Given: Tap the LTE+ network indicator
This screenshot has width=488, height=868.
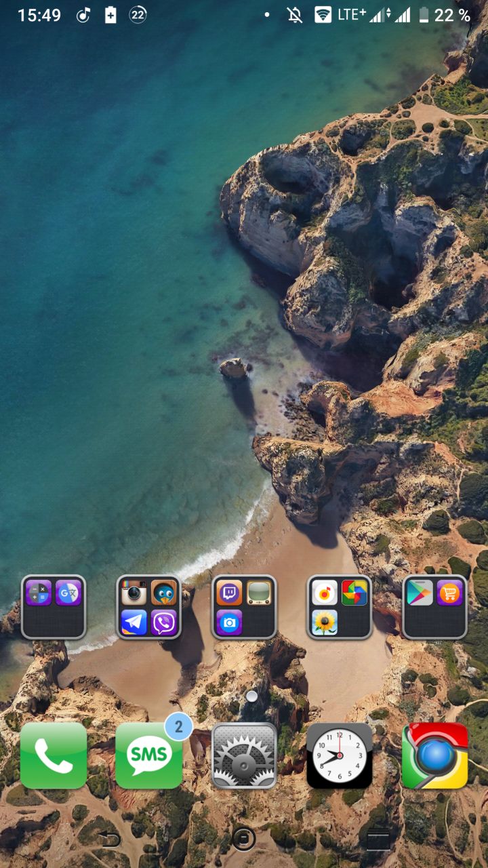Looking at the screenshot, I should pos(352,14).
